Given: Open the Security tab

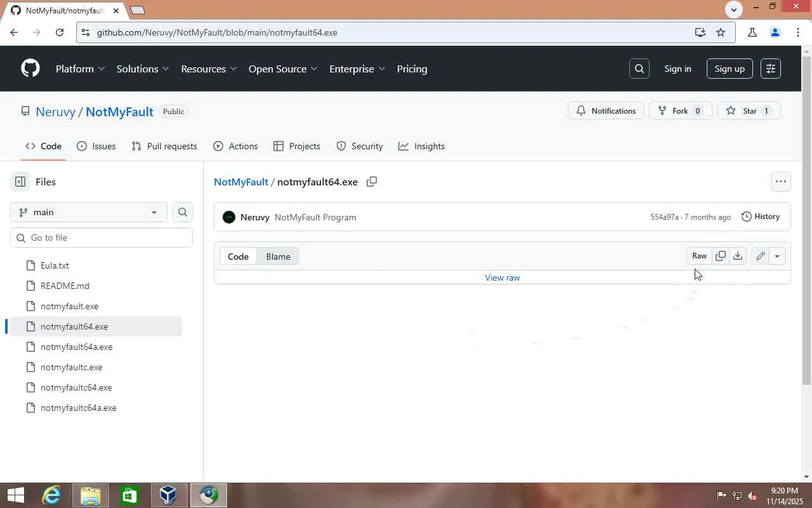Looking at the screenshot, I should point(360,146).
